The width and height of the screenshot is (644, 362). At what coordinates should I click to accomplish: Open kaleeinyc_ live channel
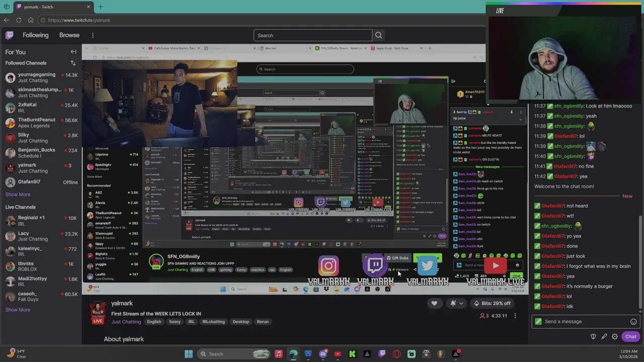[41, 251]
